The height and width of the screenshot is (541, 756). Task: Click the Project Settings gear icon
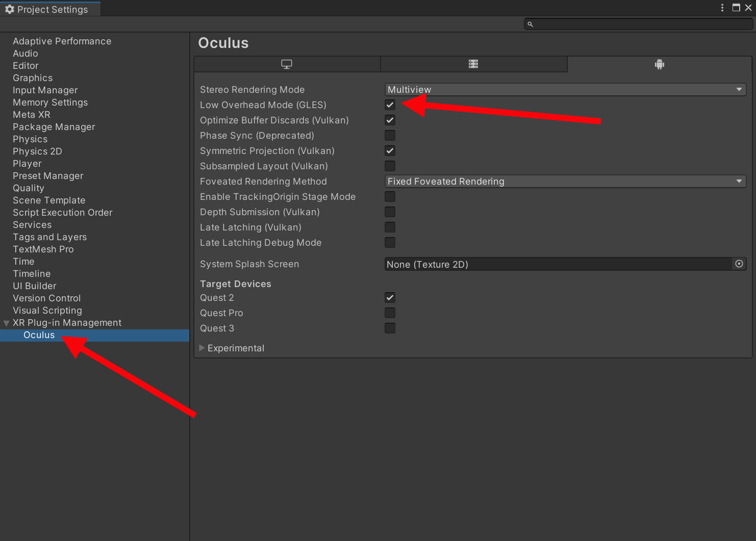click(x=10, y=9)
